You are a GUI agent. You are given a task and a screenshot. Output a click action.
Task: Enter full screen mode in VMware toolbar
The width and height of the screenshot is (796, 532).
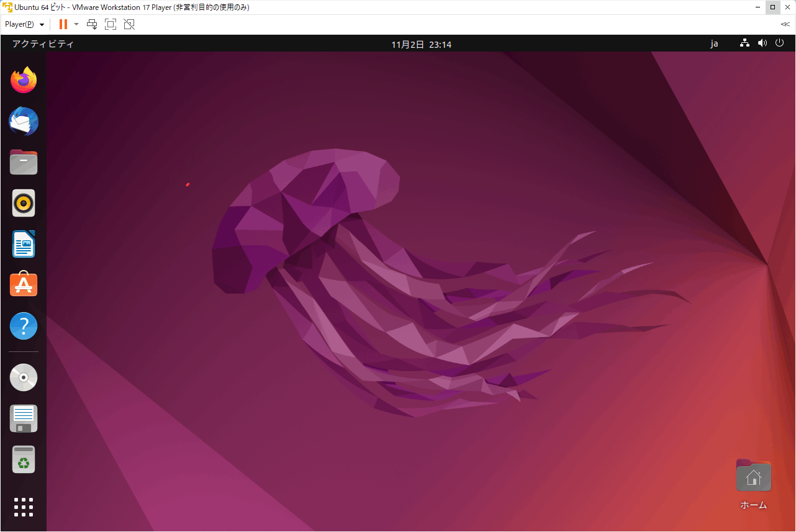tap(111, 24)
